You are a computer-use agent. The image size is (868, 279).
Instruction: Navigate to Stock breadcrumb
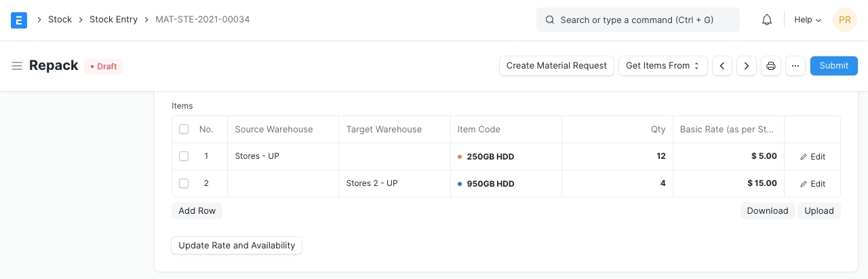point(60,20)
